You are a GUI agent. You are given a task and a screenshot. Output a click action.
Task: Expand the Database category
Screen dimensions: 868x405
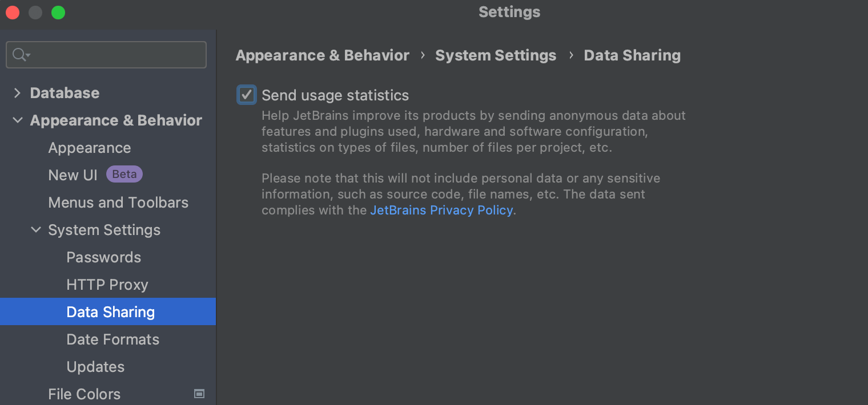(x=17, y=92)
